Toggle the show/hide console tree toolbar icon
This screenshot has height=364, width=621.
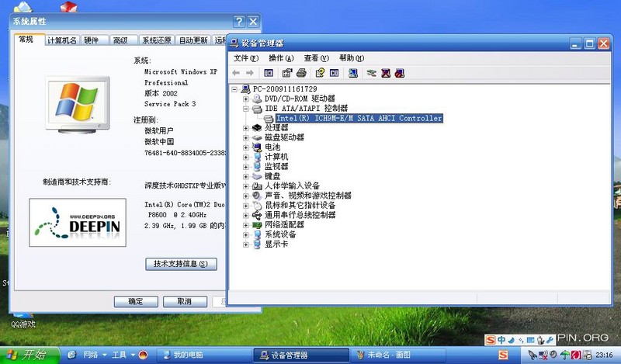click(x=269, y=73)
